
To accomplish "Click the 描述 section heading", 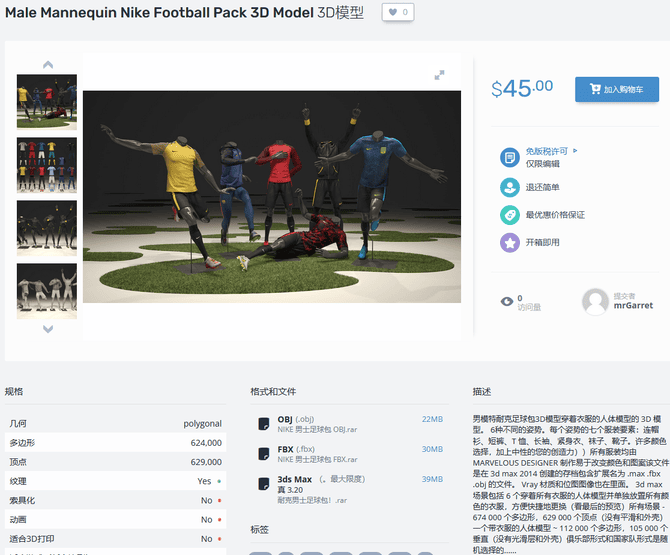I will pyautogui.click(x=482, y=391).
